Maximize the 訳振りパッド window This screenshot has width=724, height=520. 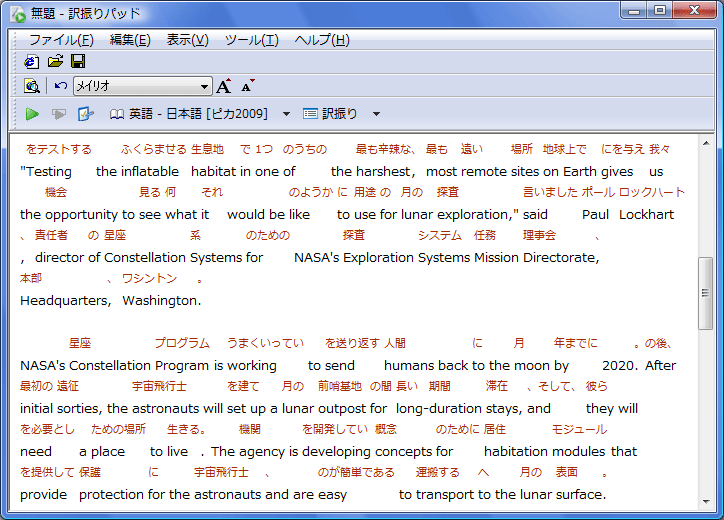point(660,11)
